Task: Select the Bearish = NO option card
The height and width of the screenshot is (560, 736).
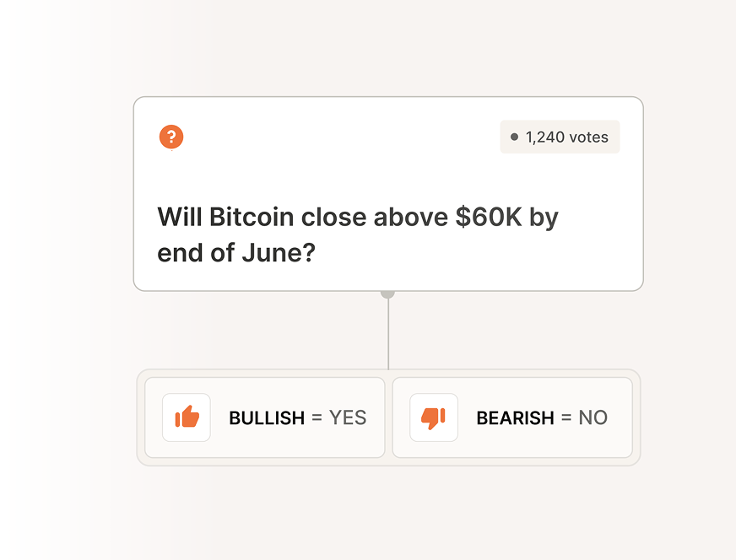Action: pyautogui.click(x=512, y=417)
